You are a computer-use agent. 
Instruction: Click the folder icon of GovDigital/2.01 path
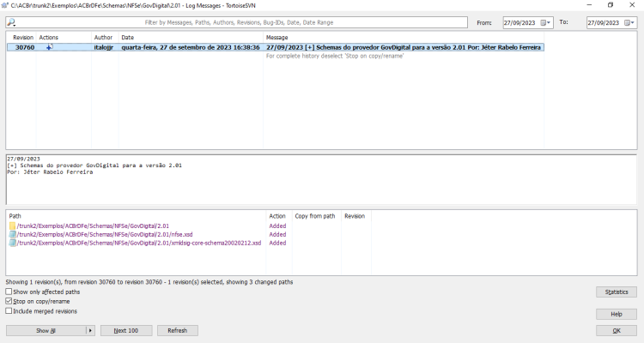click(x=12, y=226)
